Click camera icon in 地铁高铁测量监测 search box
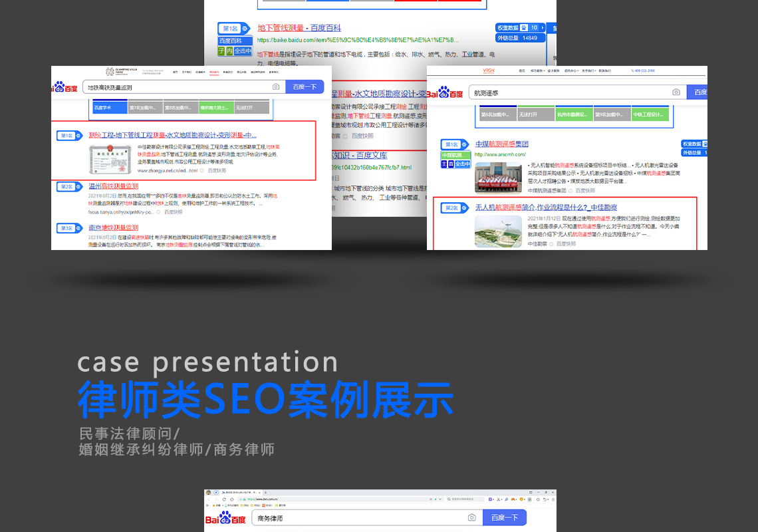The width and height of the screenshot is (758, 532). coord(276,87)
